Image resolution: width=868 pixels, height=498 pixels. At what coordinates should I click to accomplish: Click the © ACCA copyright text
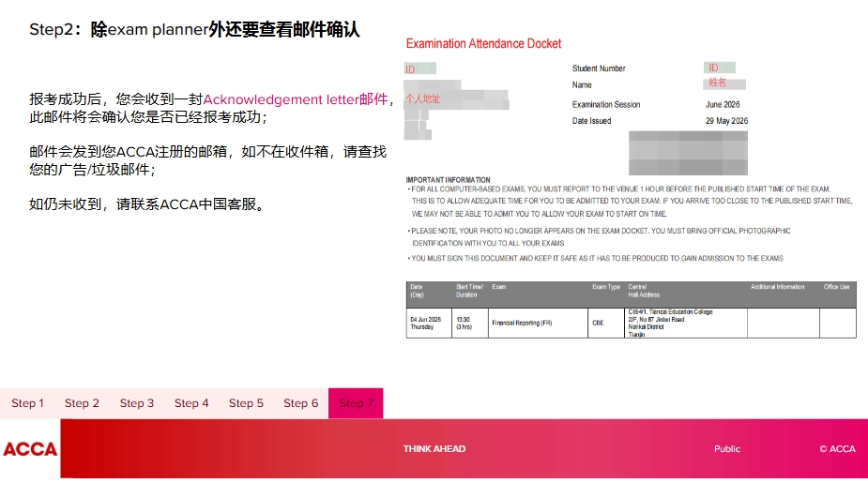[x=838, y=448]
